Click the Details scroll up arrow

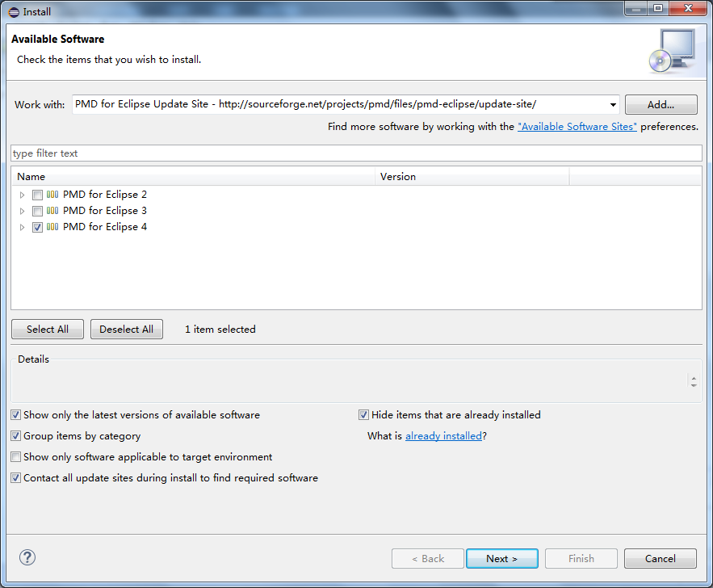coord(694,377)
